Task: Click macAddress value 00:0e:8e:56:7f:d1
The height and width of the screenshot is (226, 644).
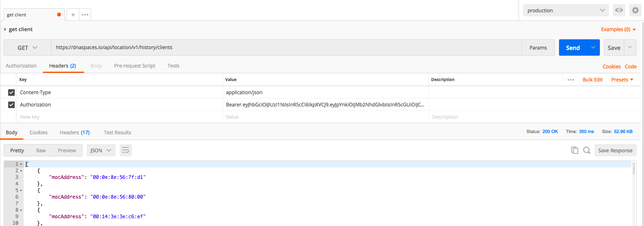Action: pos(118,177)
